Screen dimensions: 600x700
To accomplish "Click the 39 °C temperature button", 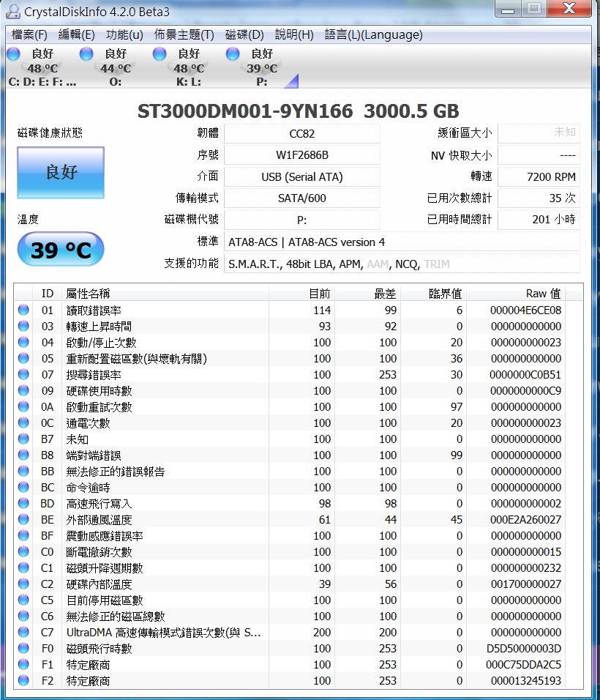I will coord(61,249).
